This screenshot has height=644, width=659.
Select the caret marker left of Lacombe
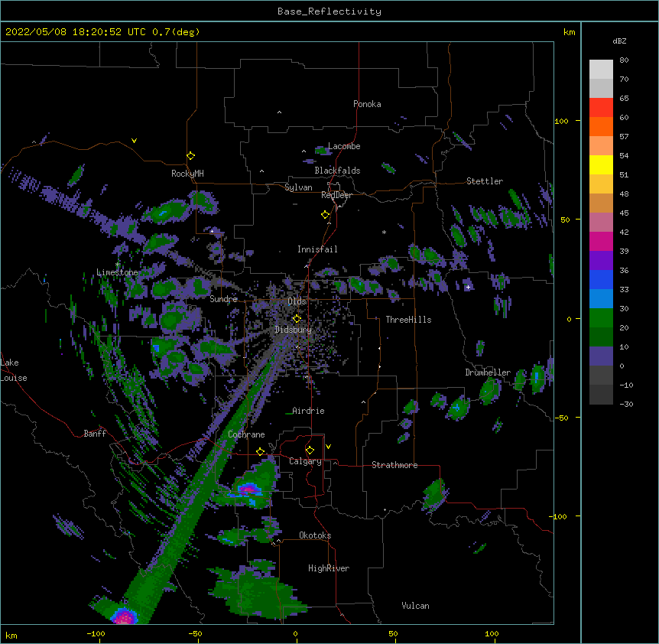click(304, 151)
